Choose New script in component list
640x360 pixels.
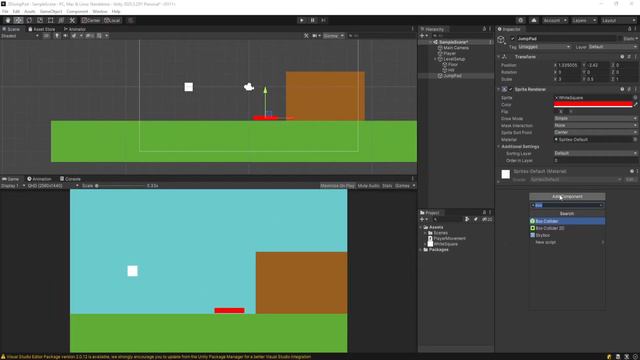pos(567,242)
